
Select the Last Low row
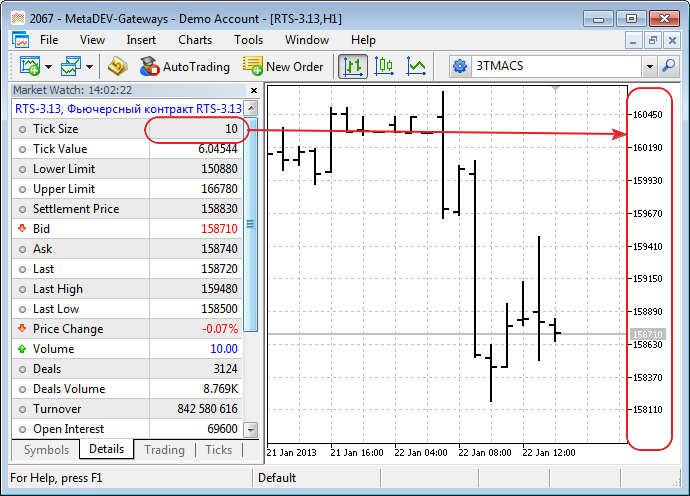pos(128,309)
